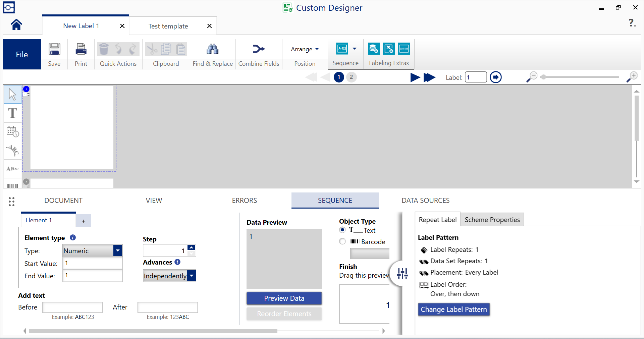The image size is (644, 339).
Task: Open the help question mark menu
Action: pyautogui.click(x=632, y=23)
